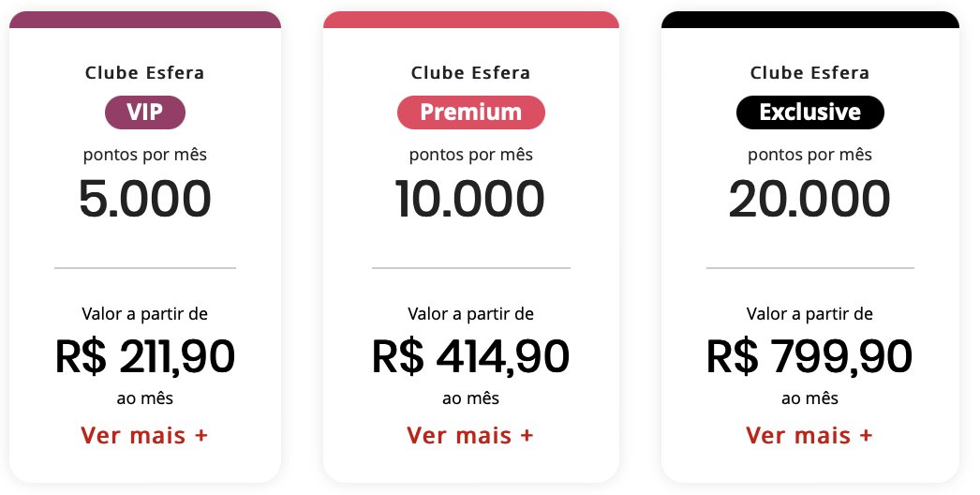Click the R$ 414,90 price
Viewport: 980px width, 495px height.
470,356
